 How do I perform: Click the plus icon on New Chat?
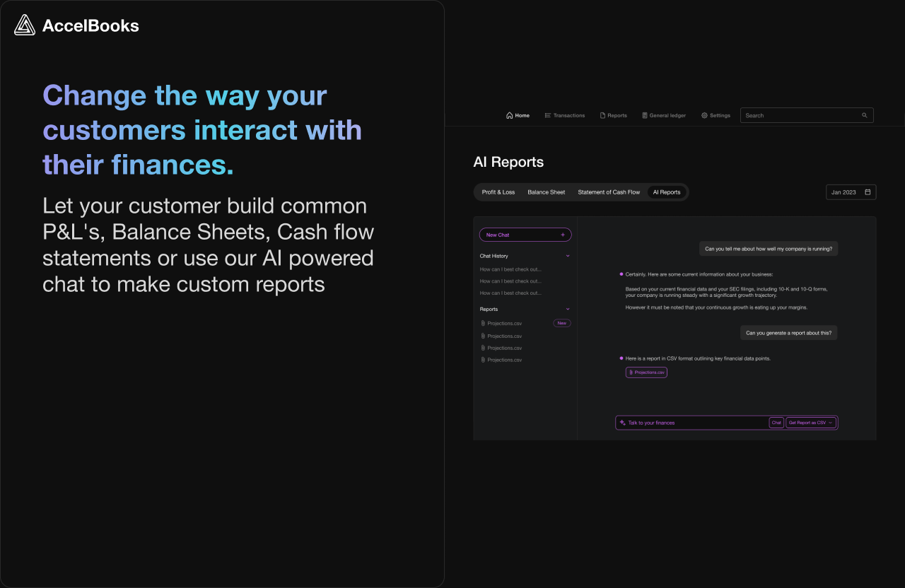pyautogui.click(x=563, y=235)
